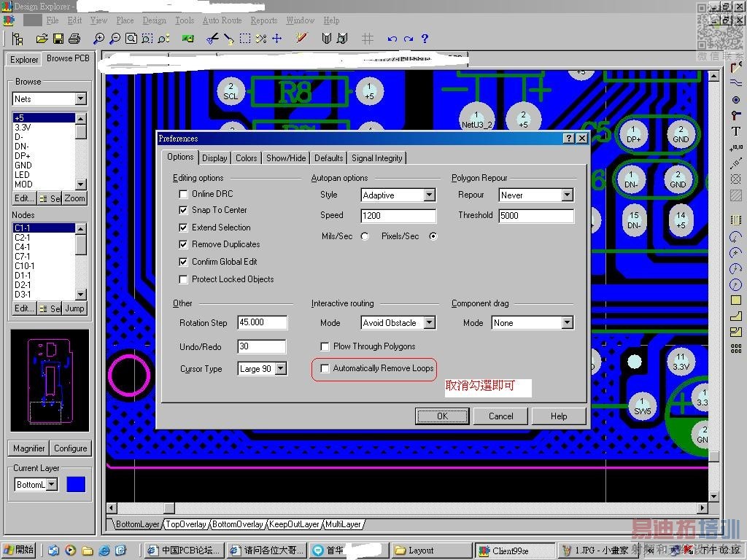Check Automatically Remove Loops option
Viewport: 747px width, 560px height.
(325, 368)
